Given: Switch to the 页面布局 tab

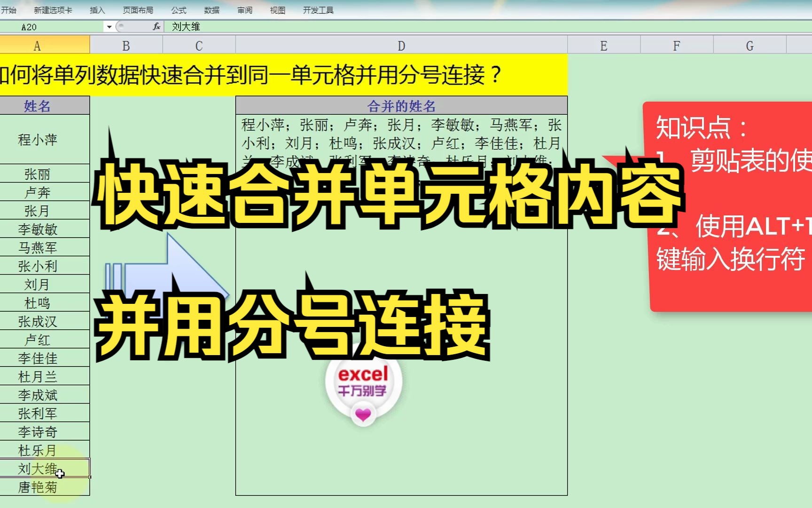Looking at the screenshot, I should click(138, 10).
